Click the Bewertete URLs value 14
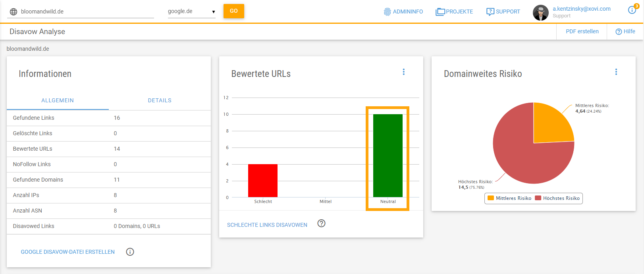The width and height of the screenshot is (644, 274). click(x=117, y=149)
